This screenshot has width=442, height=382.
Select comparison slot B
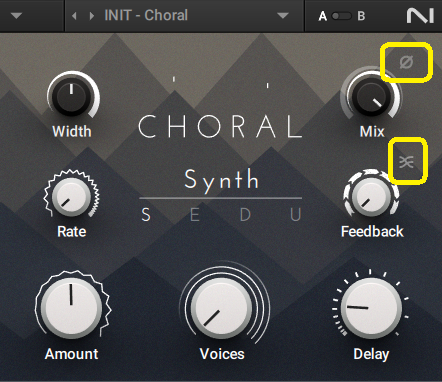click(x=361, y=16)
